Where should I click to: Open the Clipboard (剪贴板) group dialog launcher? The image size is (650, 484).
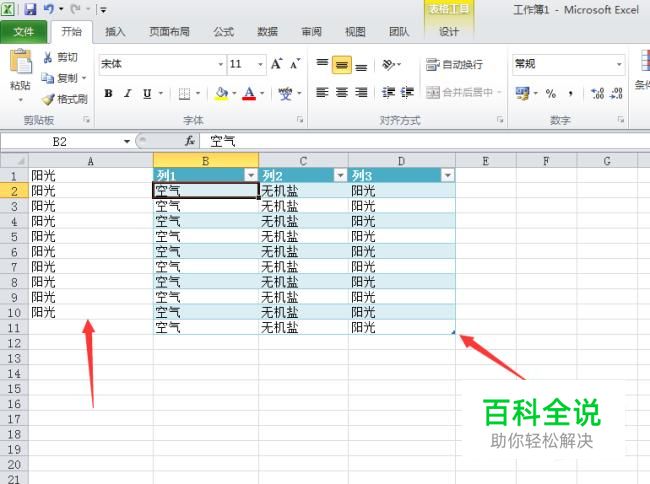click(x=86, y=120)
